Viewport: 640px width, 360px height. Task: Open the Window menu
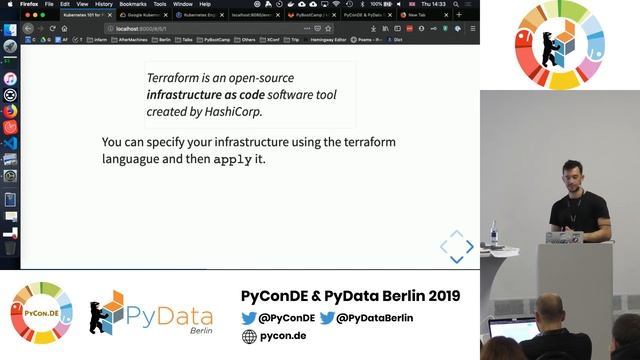(182, 4)
